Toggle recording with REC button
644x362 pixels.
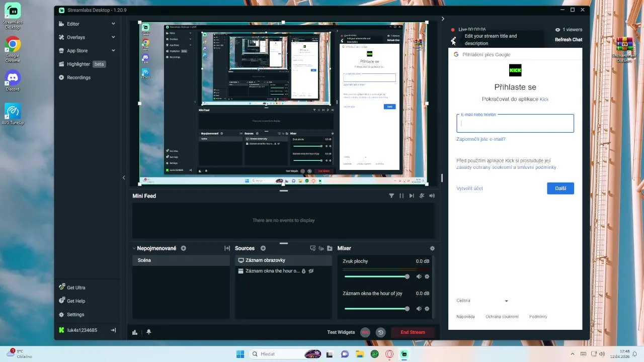tap(365, 332)
